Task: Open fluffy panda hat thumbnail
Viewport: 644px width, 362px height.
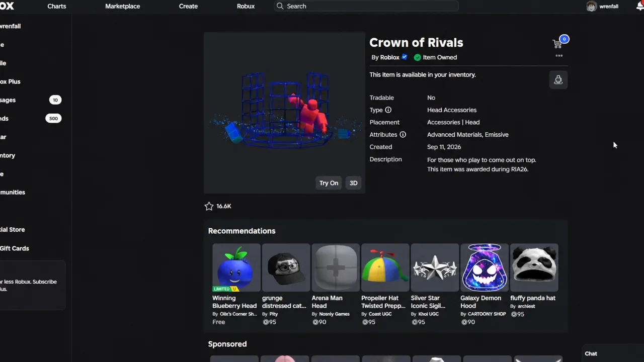Action: pos(534,267)
